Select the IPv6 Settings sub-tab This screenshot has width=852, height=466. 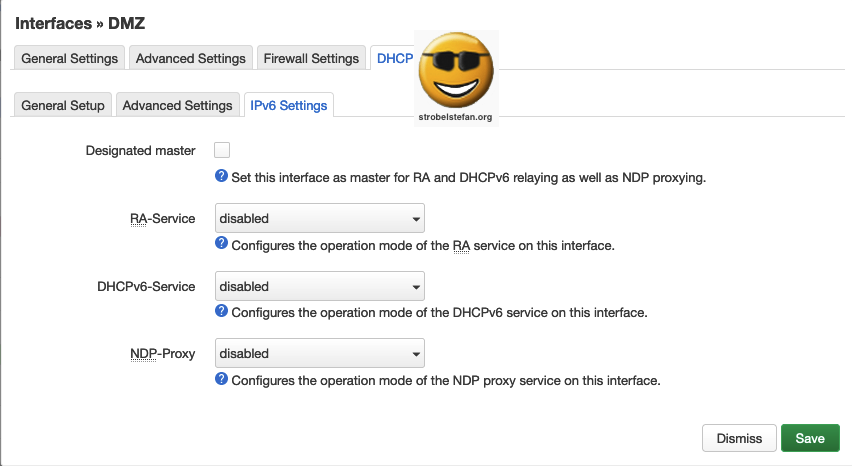(x=289, y=105)
